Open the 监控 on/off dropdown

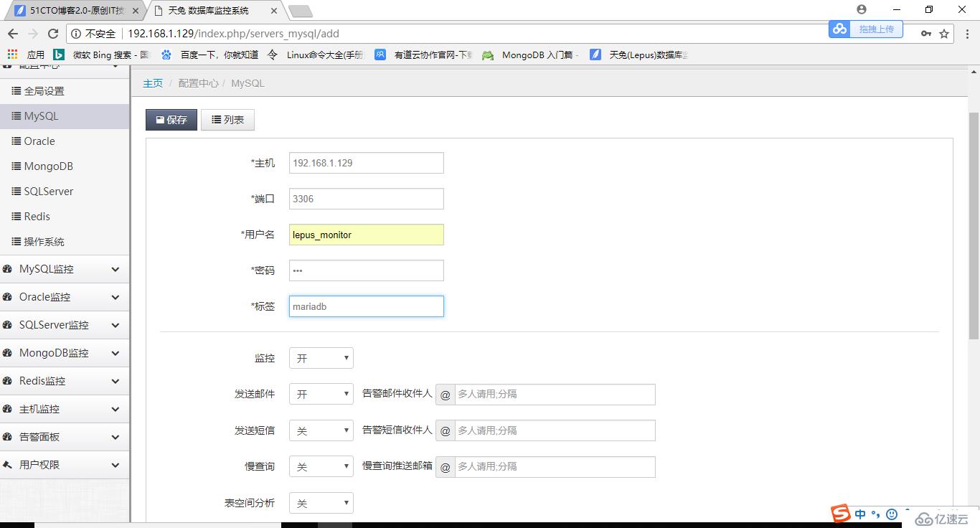(x=321, y=358)
